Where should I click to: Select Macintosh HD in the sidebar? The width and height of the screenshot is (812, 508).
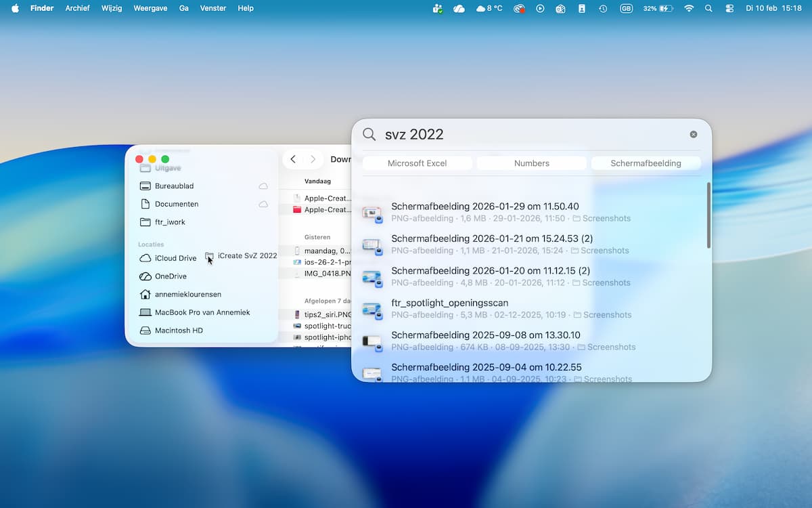pyautogui.click(x=178, y=331)
